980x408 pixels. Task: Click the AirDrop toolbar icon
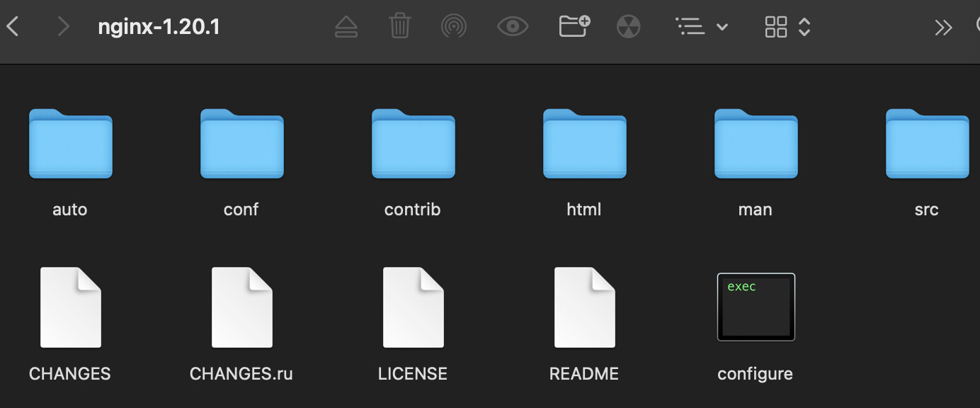click(x=454, y=27)
